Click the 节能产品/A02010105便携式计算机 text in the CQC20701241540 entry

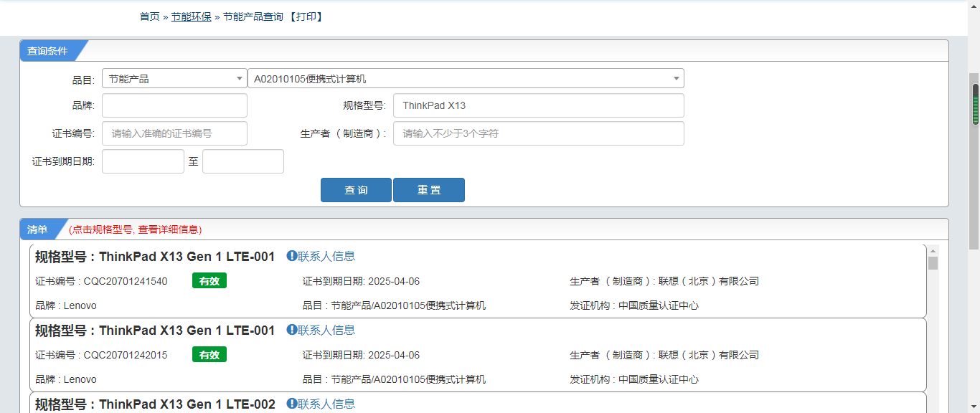(x=408, y=305)
